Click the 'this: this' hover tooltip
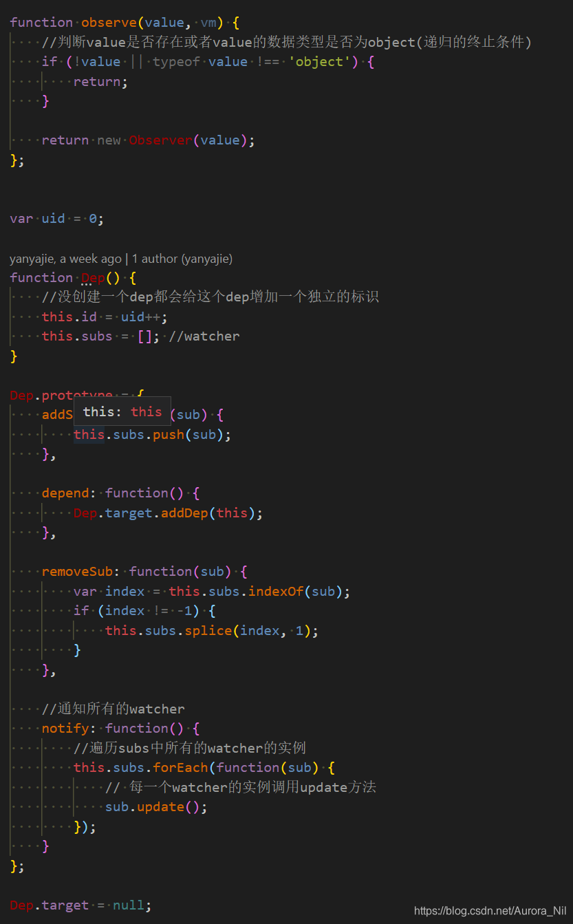 point(122,411)
